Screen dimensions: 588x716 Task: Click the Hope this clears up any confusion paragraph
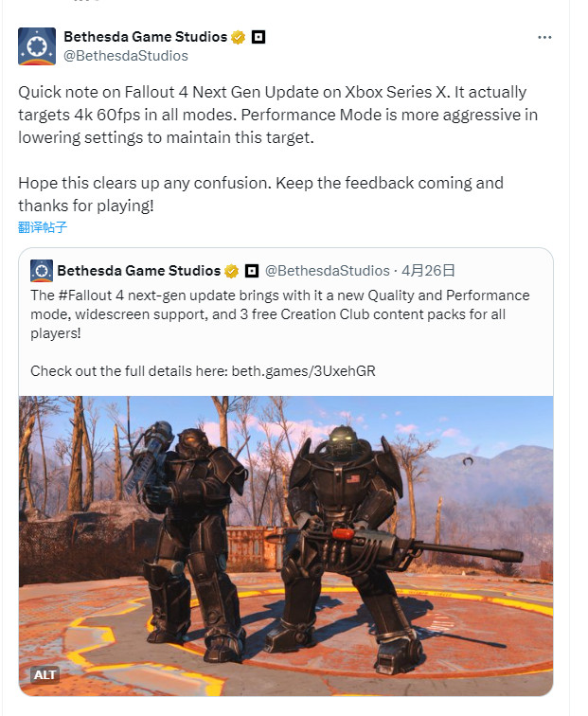coord(260,194)
